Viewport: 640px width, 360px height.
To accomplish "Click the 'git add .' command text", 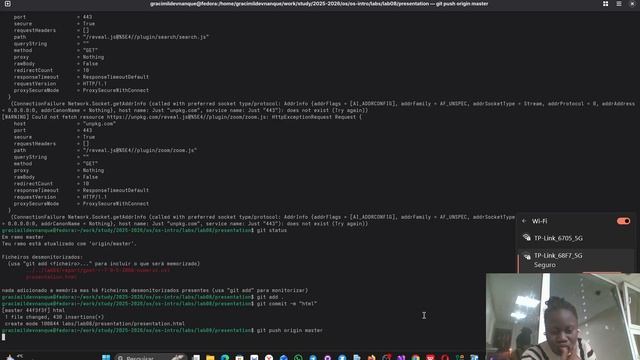I will pyautogui.click(x=270, y=297).
